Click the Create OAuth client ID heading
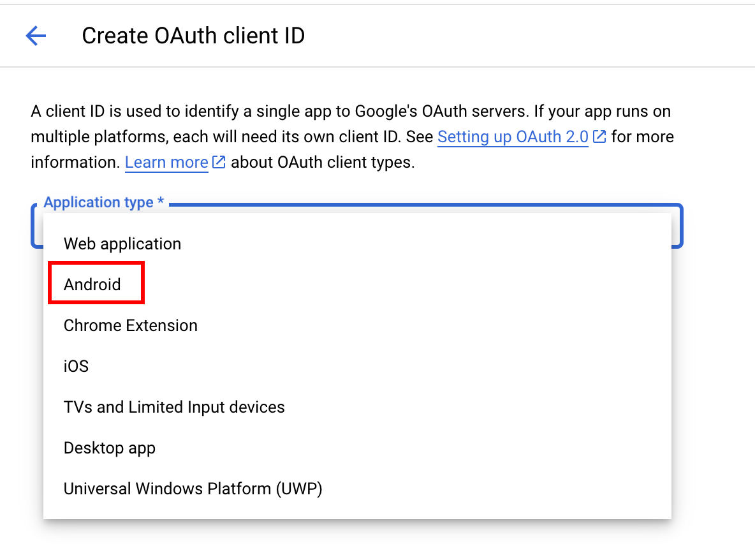 (x=193, y=36)
